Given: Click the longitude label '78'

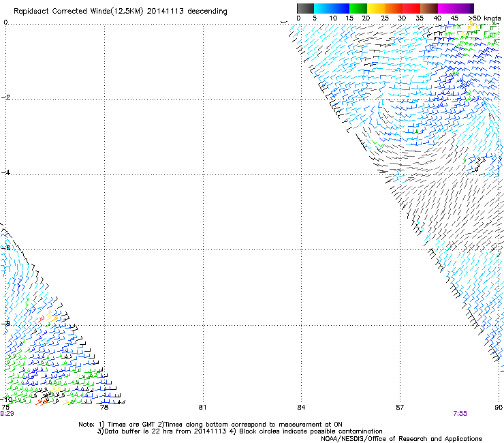Looking at the screenshot, I should click(x=104, y=408).
